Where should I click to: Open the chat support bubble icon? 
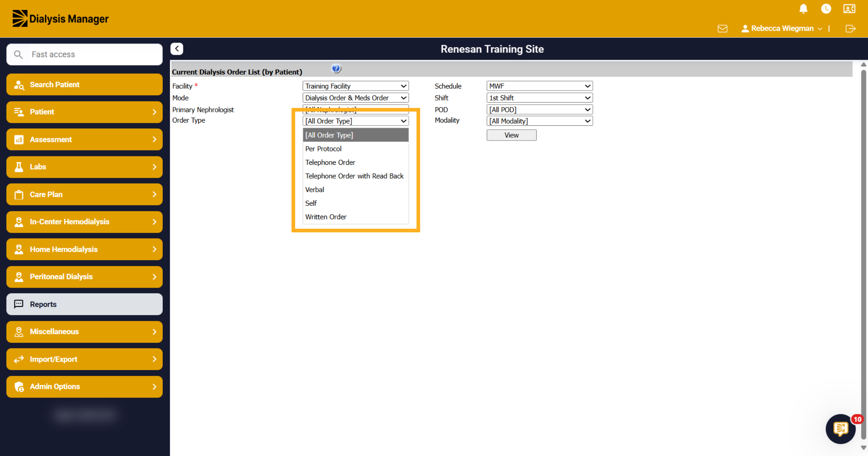point(841,429)
